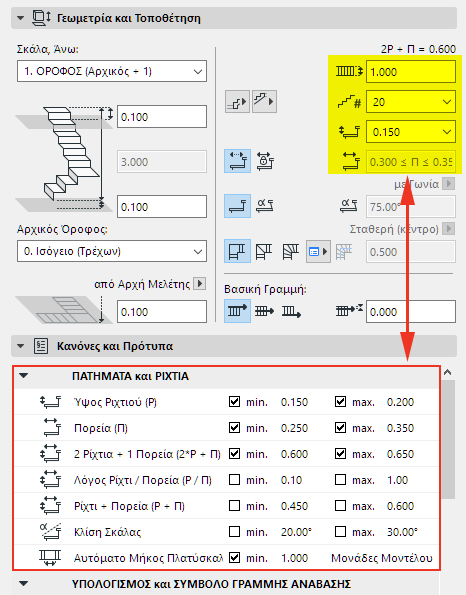Click the με Γωνία arrow button
466x595 pixels.
(449, 184)
